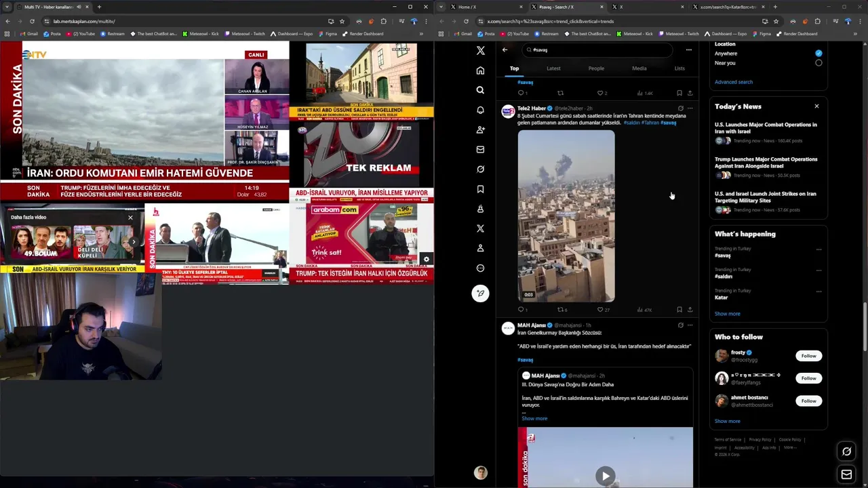Screen dimensions: 868x488
Task: Go back with the search page arrow
Action: (x=505, y=49)
